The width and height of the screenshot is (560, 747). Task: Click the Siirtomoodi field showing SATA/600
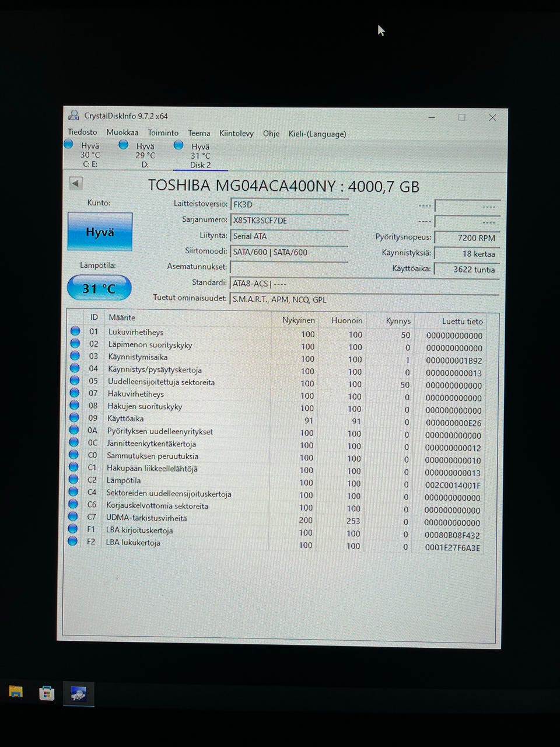click(x=289, y=252)
